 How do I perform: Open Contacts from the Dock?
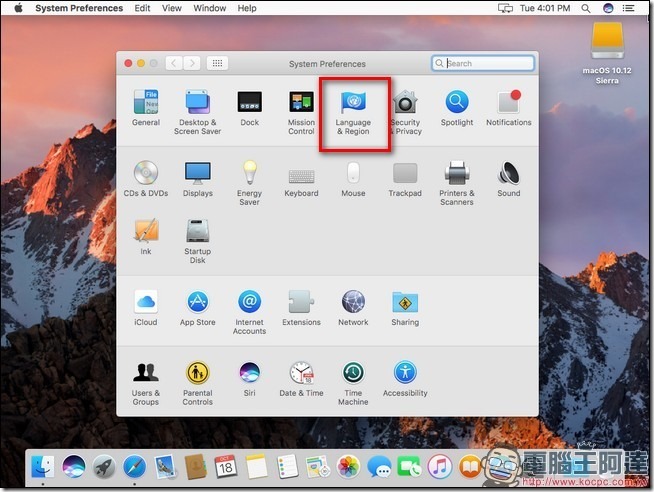[x=196, y=466]
